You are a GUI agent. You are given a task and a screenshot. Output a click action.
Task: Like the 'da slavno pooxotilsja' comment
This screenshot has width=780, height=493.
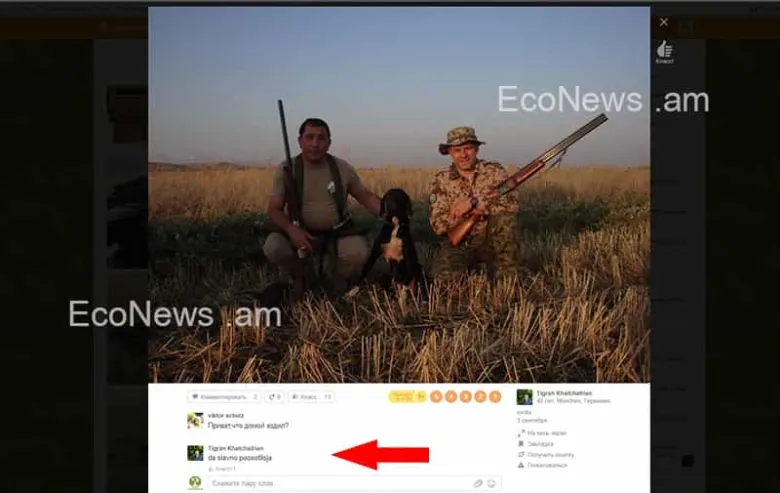pos(222,468)
